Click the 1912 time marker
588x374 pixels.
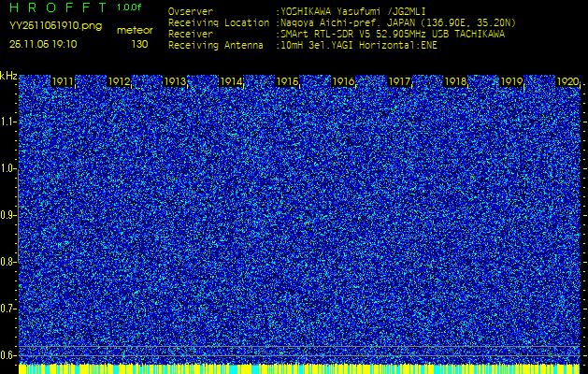coord(119,81)
